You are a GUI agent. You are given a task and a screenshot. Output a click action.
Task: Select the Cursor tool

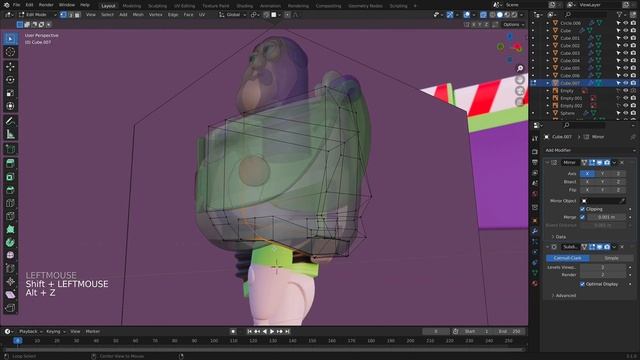(x=11, y=52)
